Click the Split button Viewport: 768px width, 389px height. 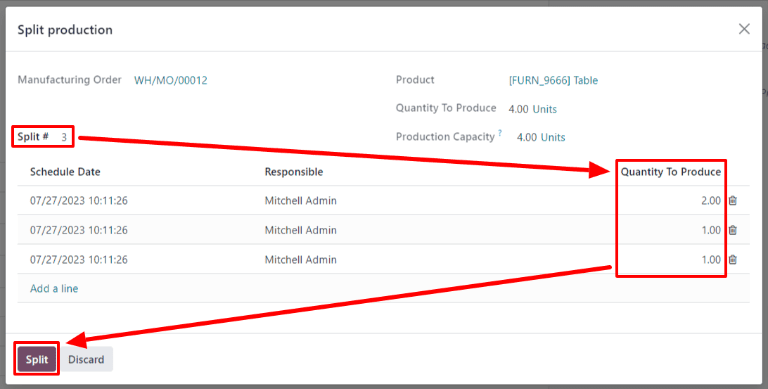click(37, 359)
